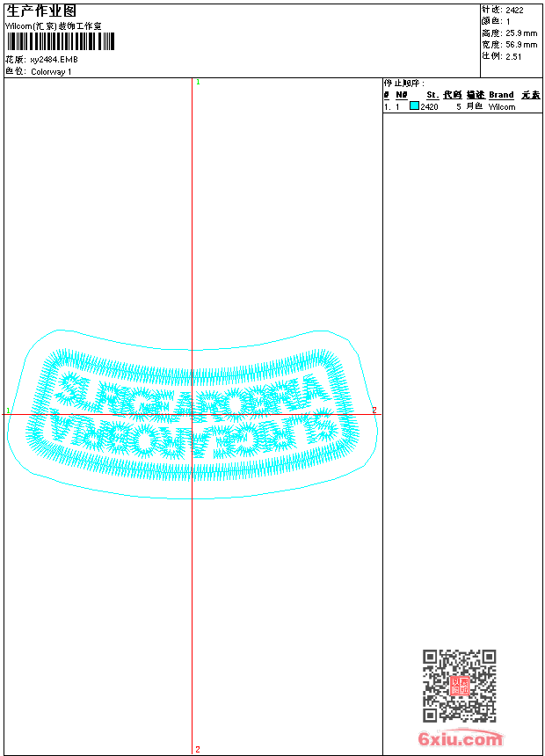Click the Wilcom brand cell
545x756 pixels.
502,107
